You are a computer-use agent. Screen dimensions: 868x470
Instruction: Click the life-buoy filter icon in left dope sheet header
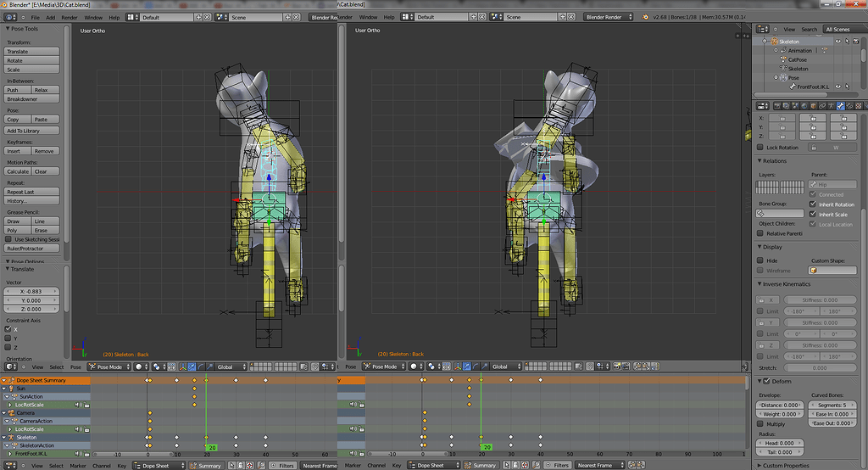tap(250, 466)
